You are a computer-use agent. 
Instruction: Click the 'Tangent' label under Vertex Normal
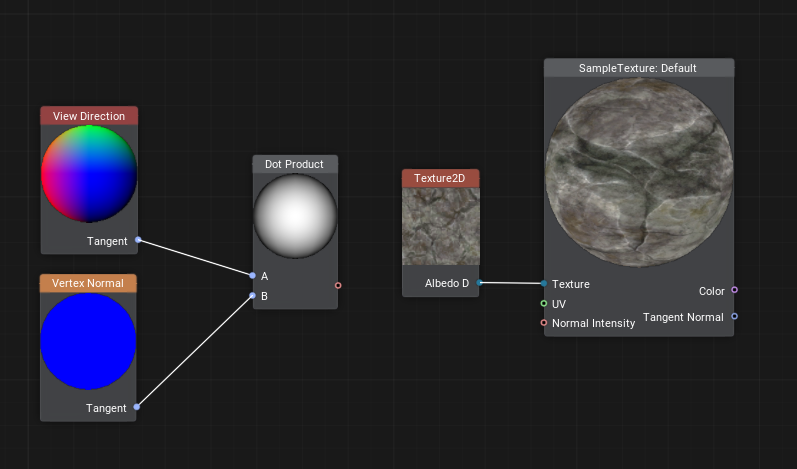(106, 409)
